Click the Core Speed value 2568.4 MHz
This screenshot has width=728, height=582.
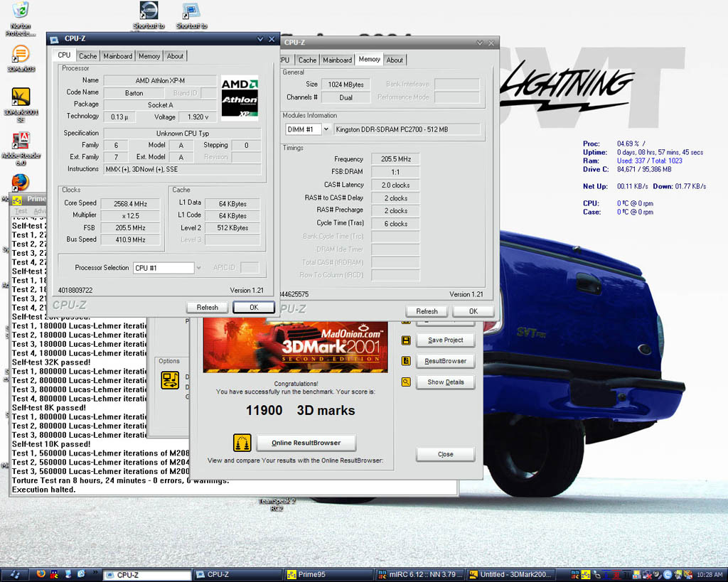click(131, 204)
